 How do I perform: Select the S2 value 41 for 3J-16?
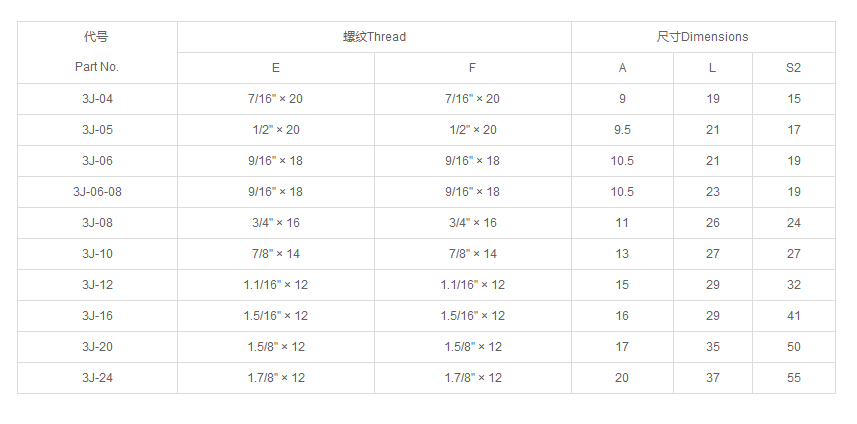[793, 316]
